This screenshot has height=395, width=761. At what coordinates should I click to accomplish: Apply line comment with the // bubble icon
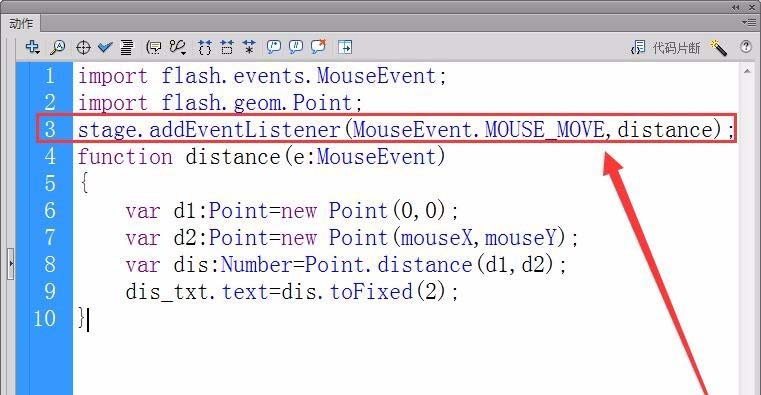coord(296,47)
